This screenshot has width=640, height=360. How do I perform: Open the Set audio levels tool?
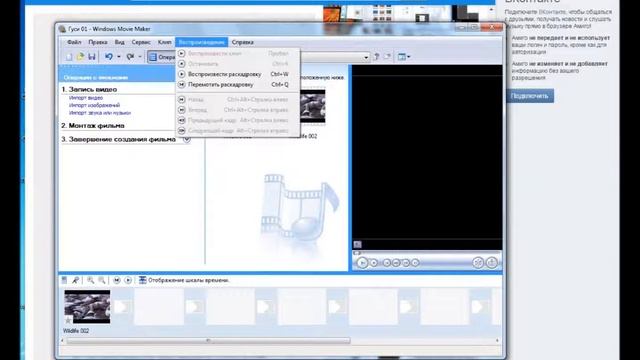pyautogui.click(x=64, y=280)
